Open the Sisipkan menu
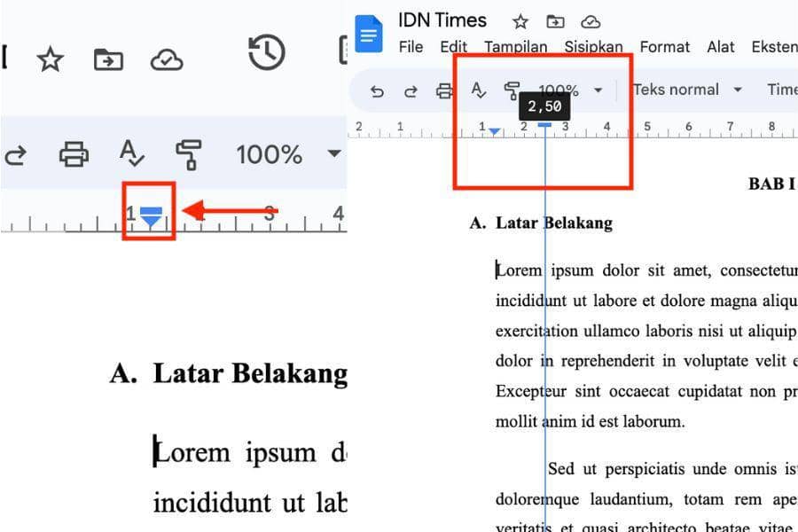The height and width of the screenshot is (532, 798). click(593, 47)
